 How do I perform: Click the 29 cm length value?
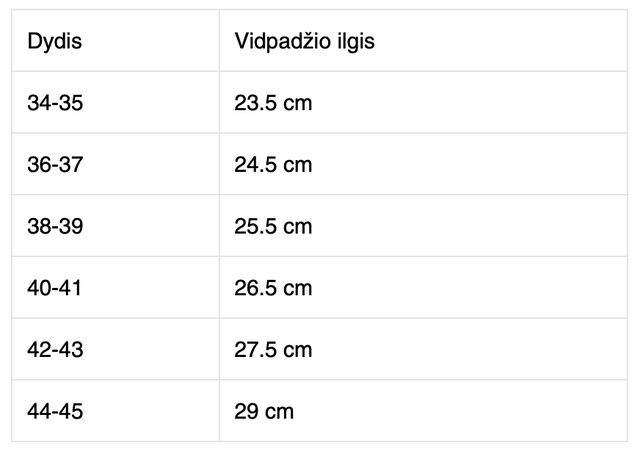[264, 411]
